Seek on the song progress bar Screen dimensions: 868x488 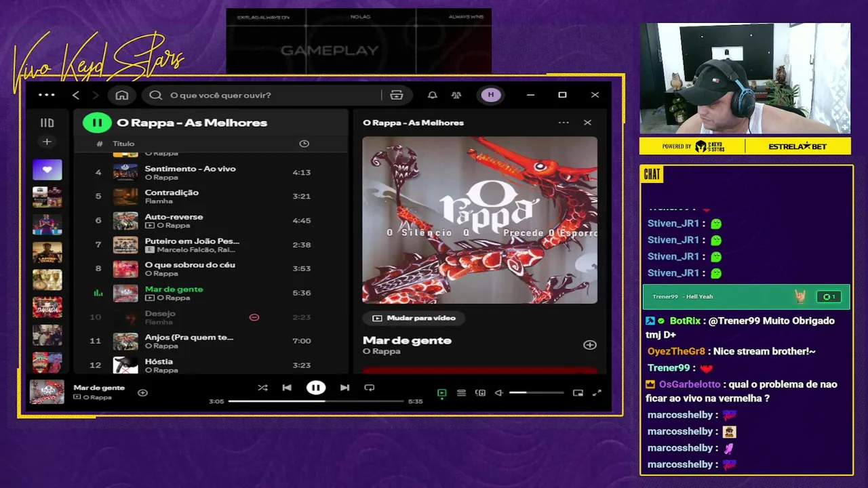click(315, 401)
